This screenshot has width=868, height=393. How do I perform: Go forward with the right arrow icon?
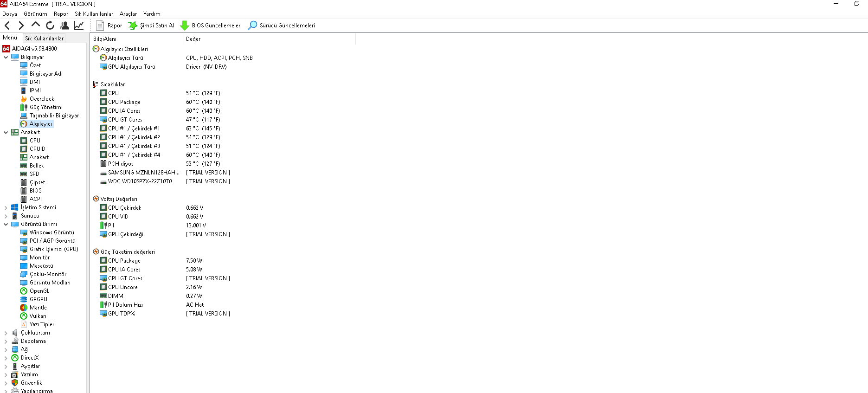(x=21, y=26)
